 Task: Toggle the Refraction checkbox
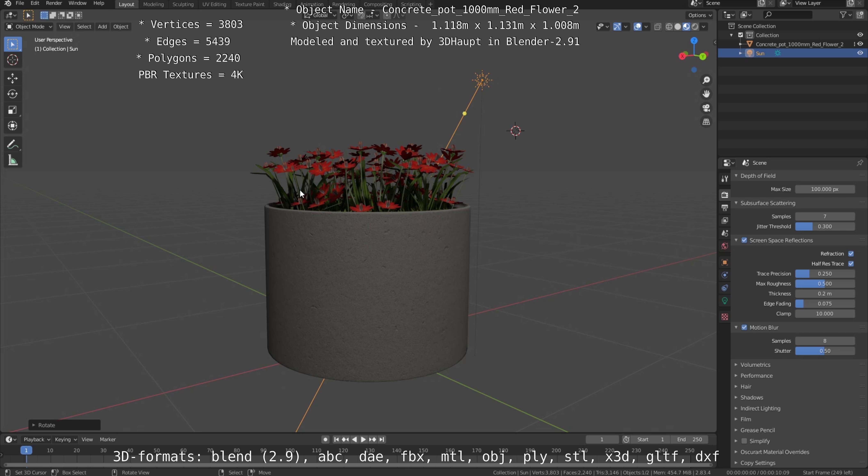pyautogui.click(x=851, y=254)
